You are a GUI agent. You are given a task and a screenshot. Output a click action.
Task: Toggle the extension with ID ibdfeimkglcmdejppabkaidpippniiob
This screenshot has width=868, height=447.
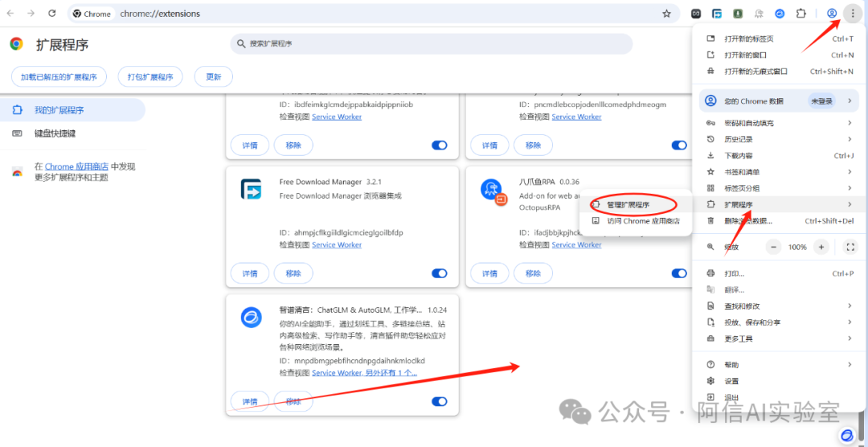click(439, 146)
